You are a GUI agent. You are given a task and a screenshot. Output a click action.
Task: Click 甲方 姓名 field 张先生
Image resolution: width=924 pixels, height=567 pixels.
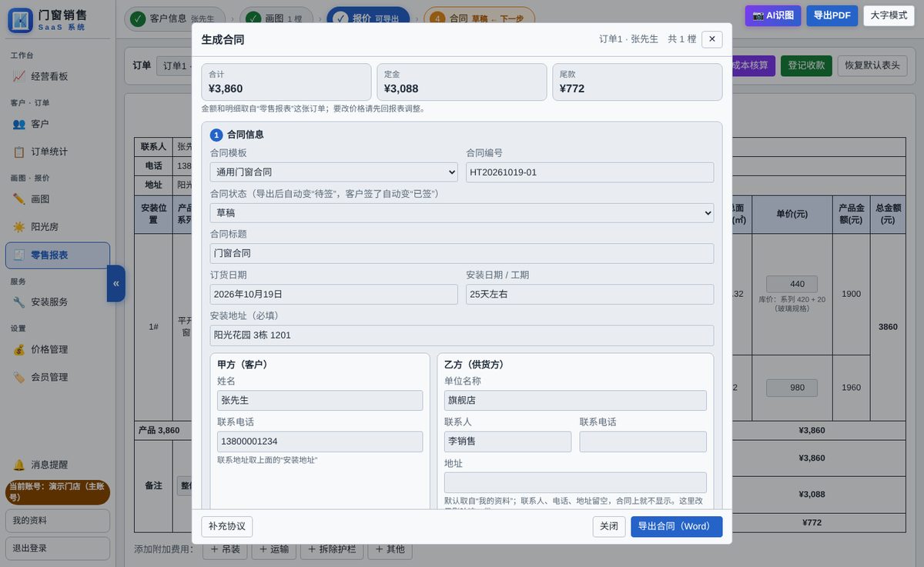coord(320,401)
